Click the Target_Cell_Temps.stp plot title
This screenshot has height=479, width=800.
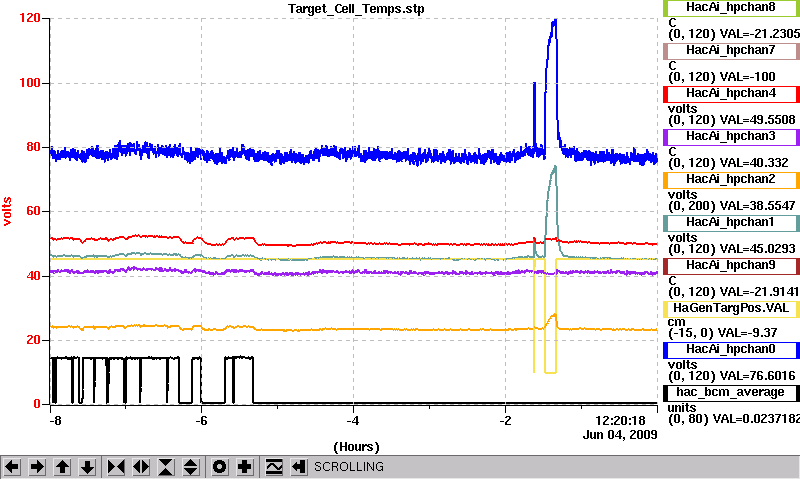coord(356,9)
